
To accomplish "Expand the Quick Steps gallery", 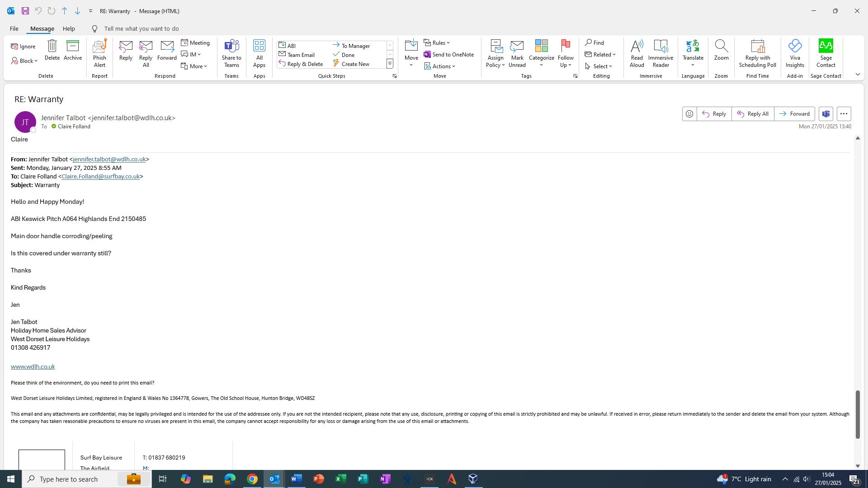I will click(x=390, y=64).
